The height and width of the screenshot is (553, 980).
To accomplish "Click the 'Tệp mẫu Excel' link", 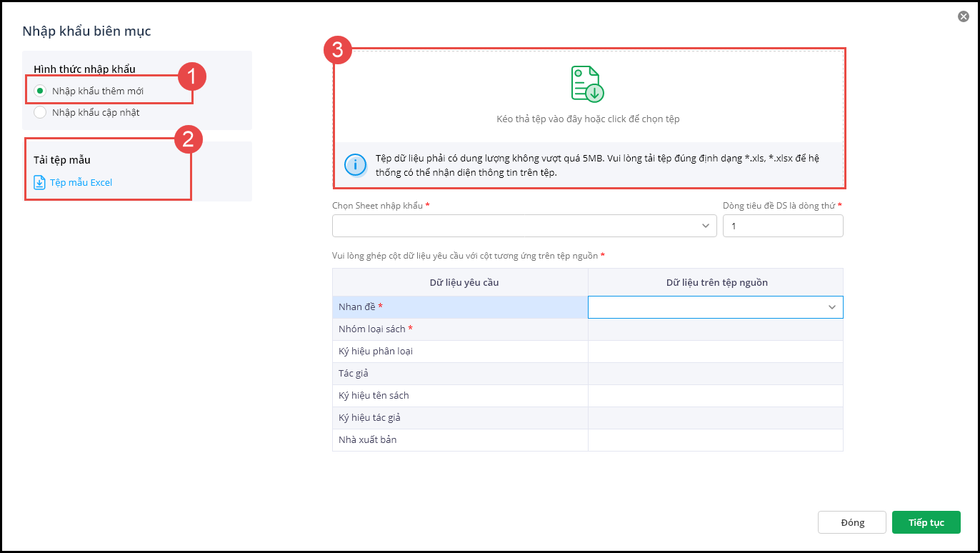I will [81, 183].
